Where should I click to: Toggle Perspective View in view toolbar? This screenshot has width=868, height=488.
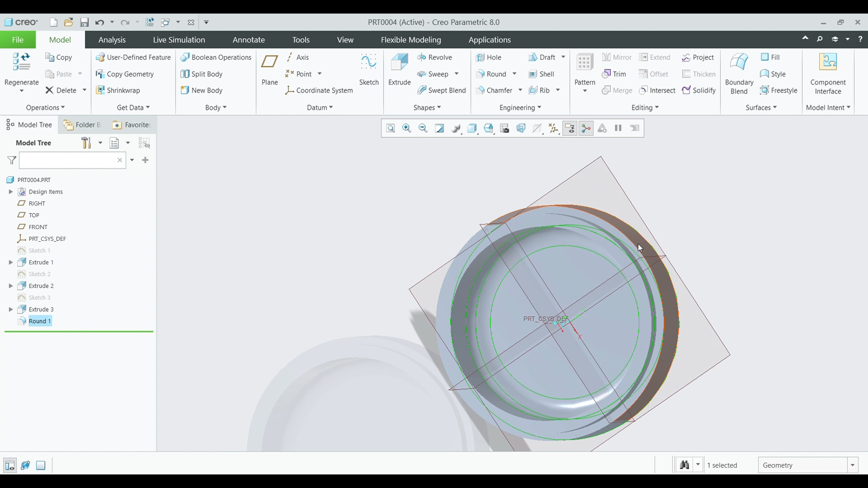[521, 128]
